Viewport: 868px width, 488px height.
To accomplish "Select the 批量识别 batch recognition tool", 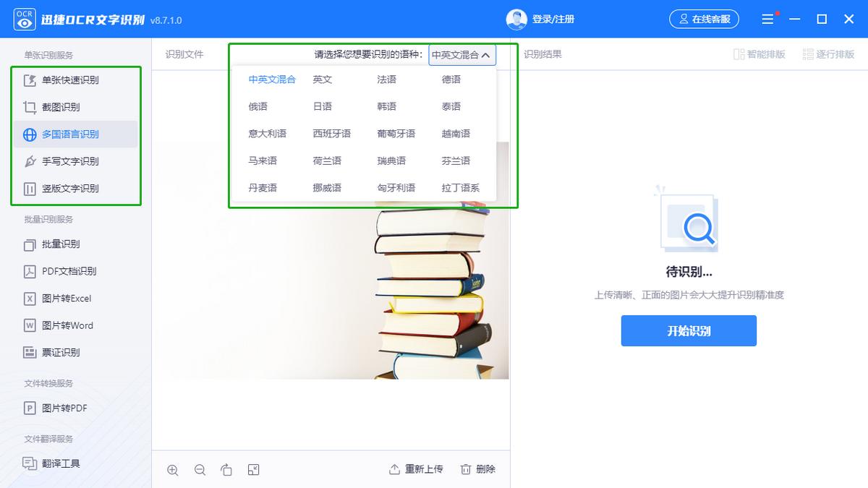I will click(46, 245).
